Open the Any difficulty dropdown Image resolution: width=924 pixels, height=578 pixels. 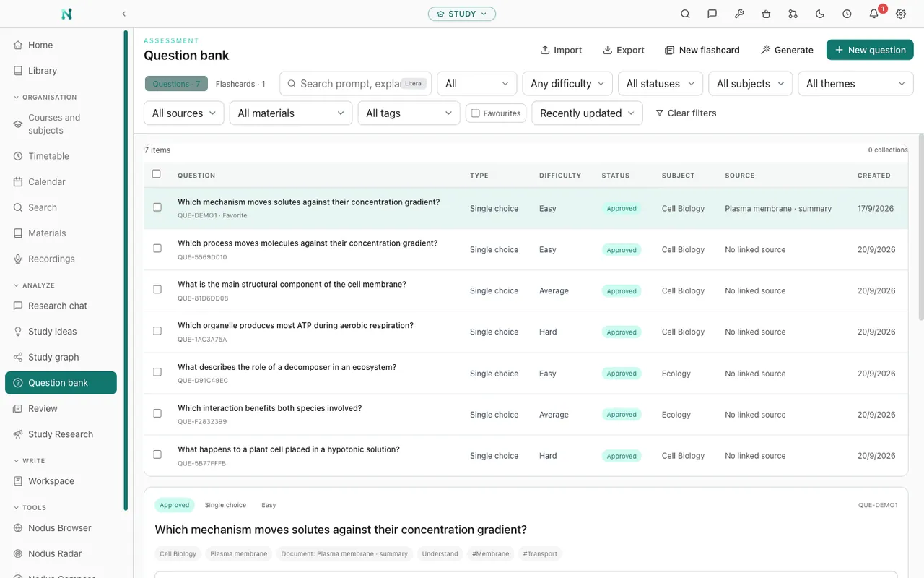pyautogui.click(x=567, y=84)
